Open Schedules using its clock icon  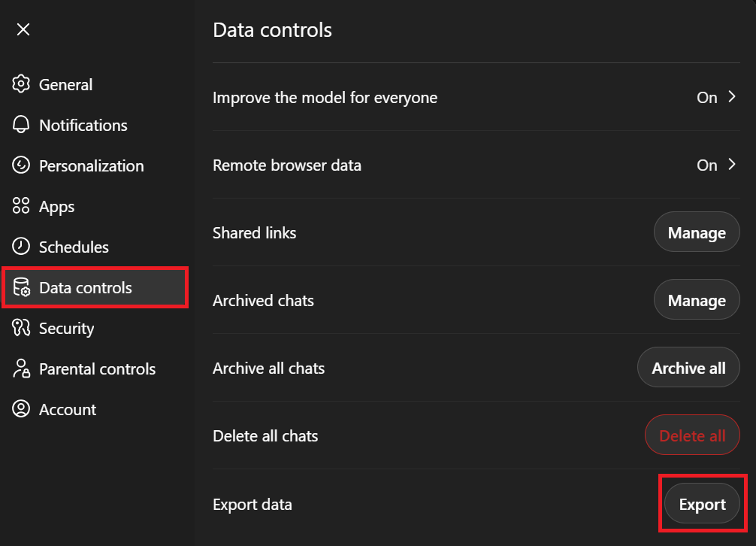click(x=23, y=247)
